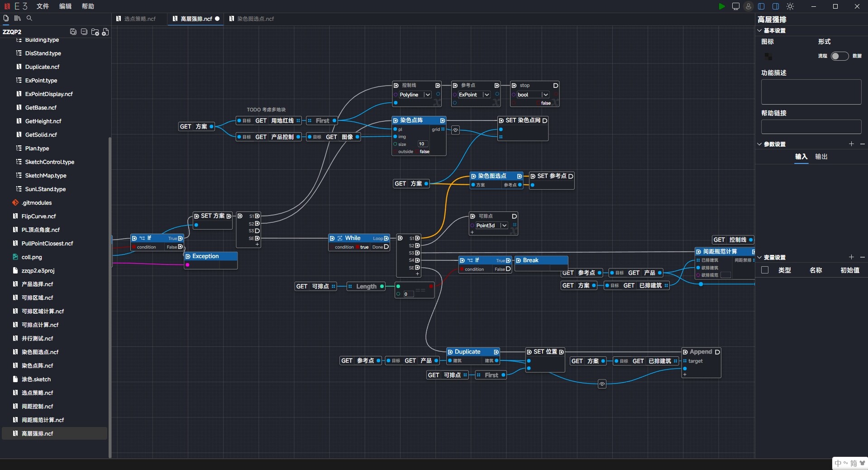Click the preview eye icon after 染色点阵 node
This screenshot has height=470, width=868.
coord(456,130)
